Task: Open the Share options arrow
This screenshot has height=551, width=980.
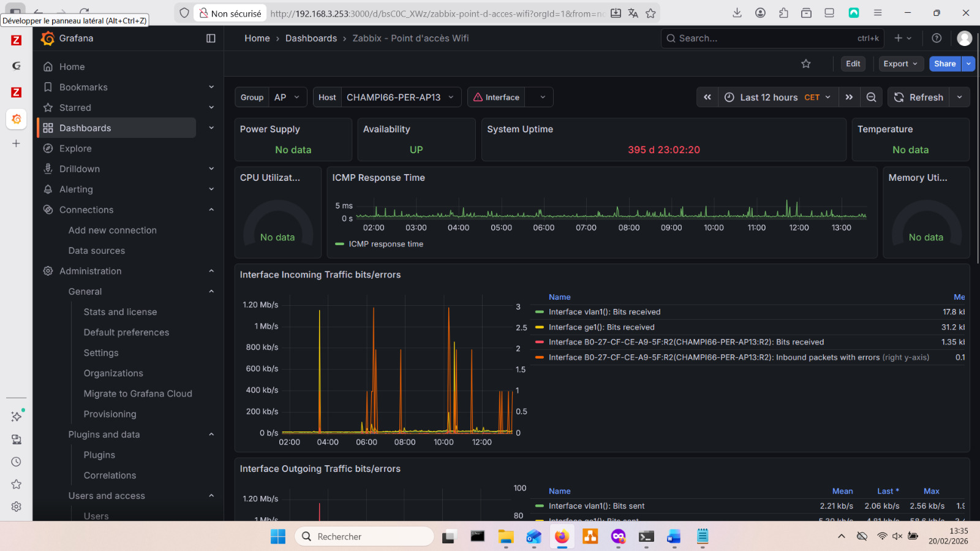Action: point(968,64)
